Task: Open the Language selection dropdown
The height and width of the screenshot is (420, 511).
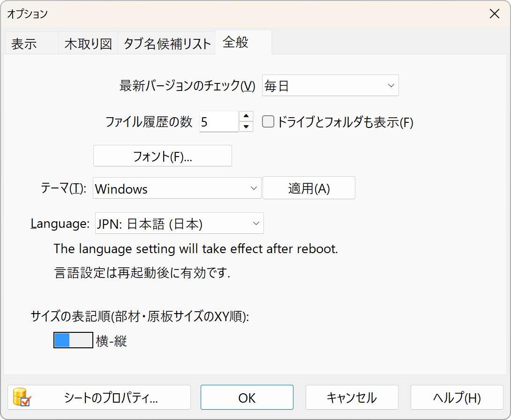Action: click(x=179, y=224)
